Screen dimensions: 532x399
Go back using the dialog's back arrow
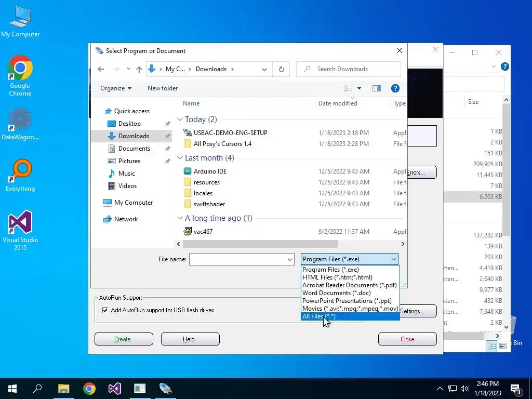point(101,69)
